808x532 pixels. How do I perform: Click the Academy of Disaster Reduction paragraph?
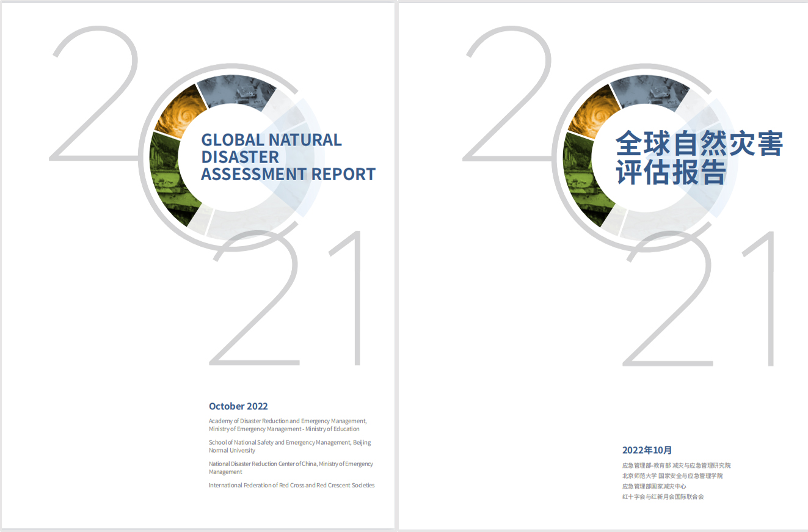288,425
